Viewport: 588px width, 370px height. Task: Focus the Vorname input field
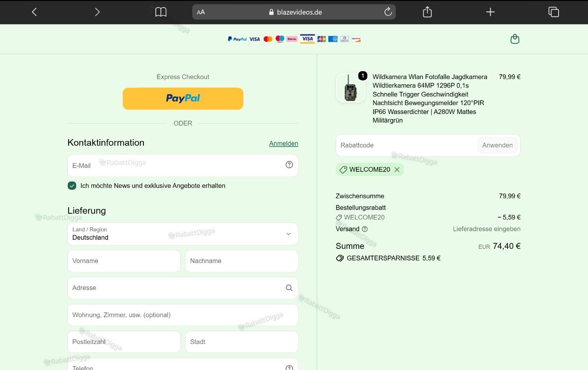click(x=124, y=261)
